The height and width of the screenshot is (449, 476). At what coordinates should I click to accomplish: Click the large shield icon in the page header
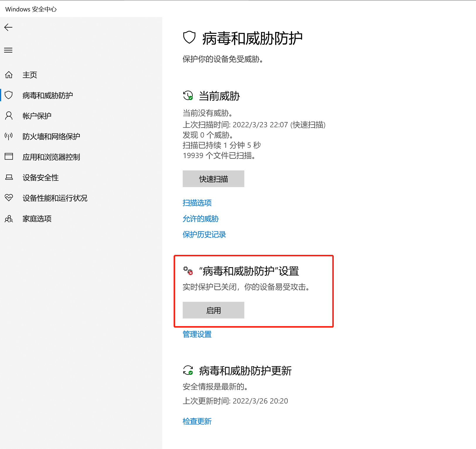[x=189, y=38]
